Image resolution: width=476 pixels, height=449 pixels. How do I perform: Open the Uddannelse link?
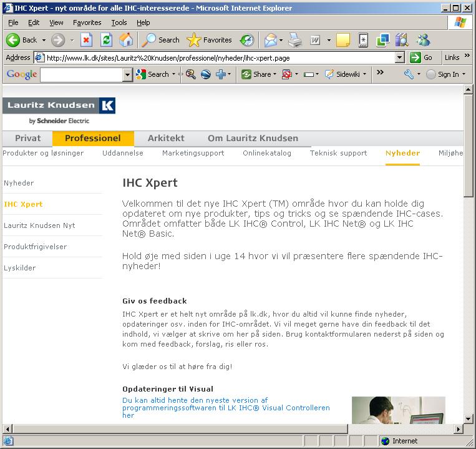(x=123, y=153)
